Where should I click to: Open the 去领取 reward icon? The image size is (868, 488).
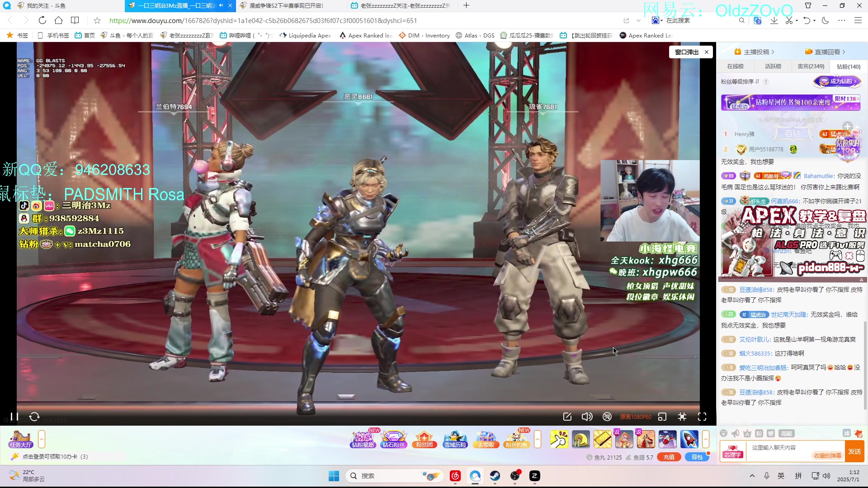coord(486,439)
